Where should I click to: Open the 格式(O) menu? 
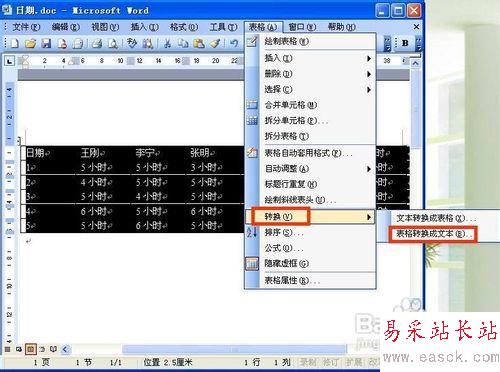pos(184,27)
